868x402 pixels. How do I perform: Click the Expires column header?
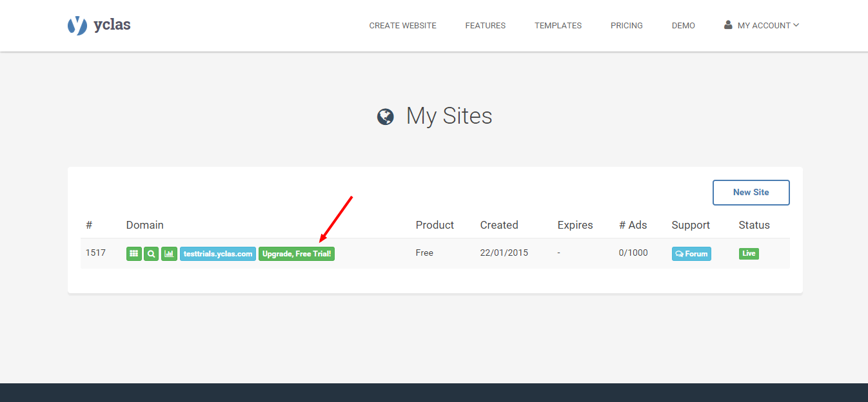click(575, 225)
